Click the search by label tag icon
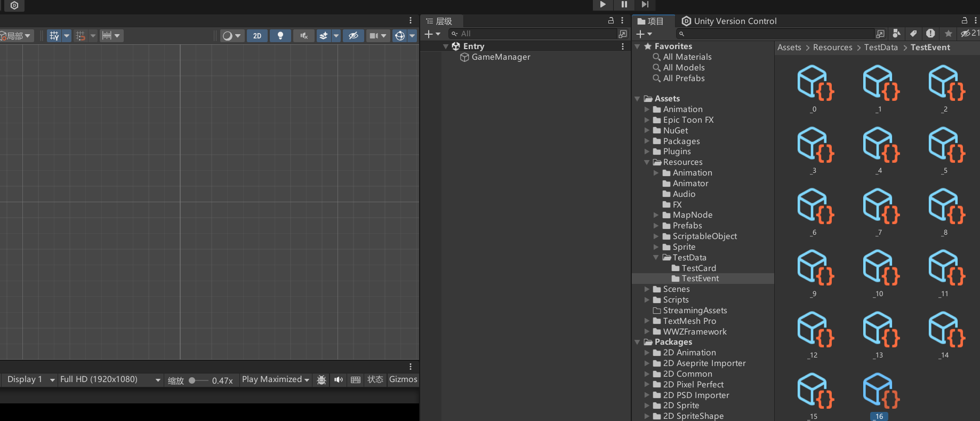 (x=913, y=34)
